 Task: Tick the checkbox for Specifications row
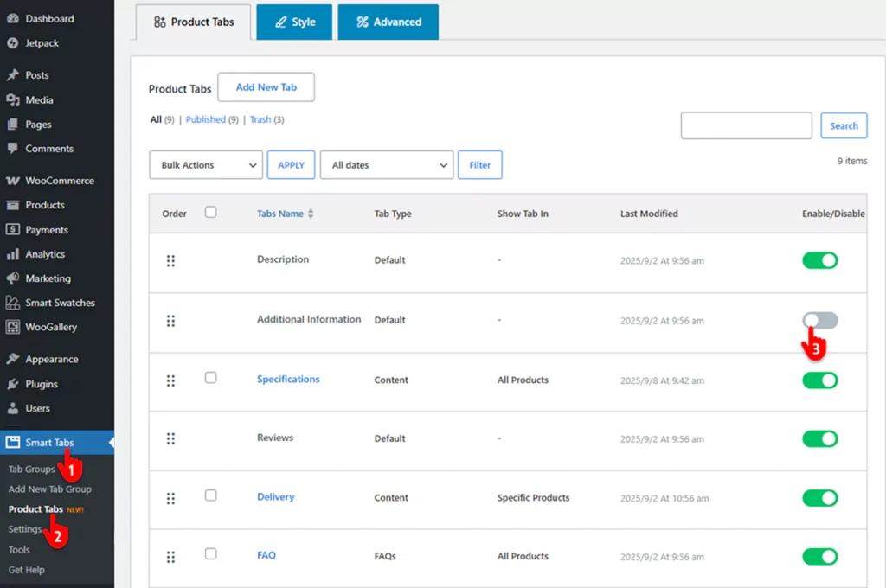pyautogui.click(x=211, y=378)
